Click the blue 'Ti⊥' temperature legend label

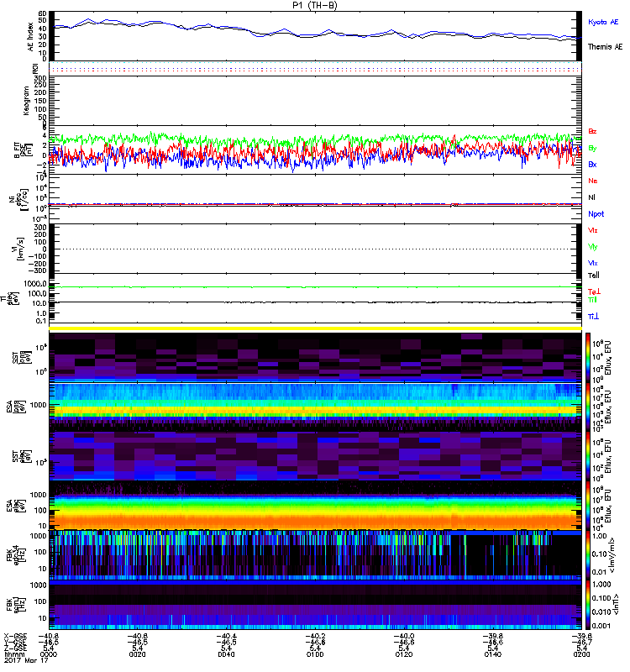click(593, 317)
